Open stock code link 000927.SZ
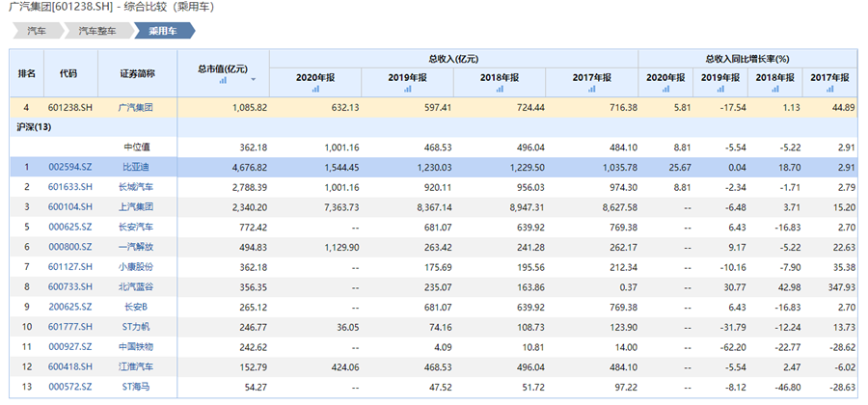Image resolution: width=868 pixels, height=405 pixels. click(70, 346)
